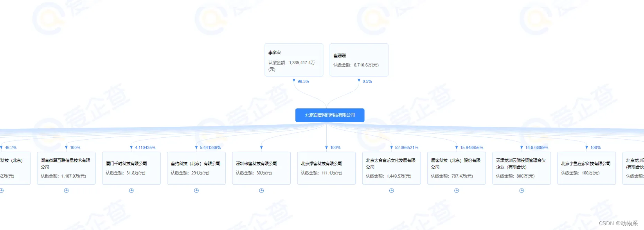Open the 首约科技（北京）有限公司 card
The height and width of the screenshot is (230, 644).
196,168
